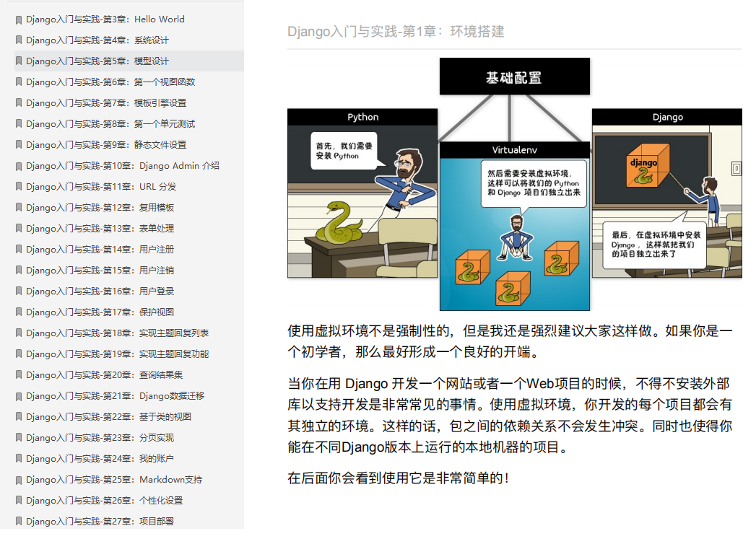This screenshot has height=544, width=756.
Task: Go to 第20章: 查询结果集
Action: coord(104,375)
